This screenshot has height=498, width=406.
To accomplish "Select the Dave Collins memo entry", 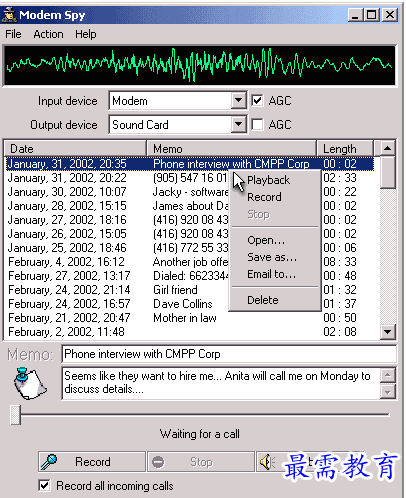I will click(x=183, y=304).
